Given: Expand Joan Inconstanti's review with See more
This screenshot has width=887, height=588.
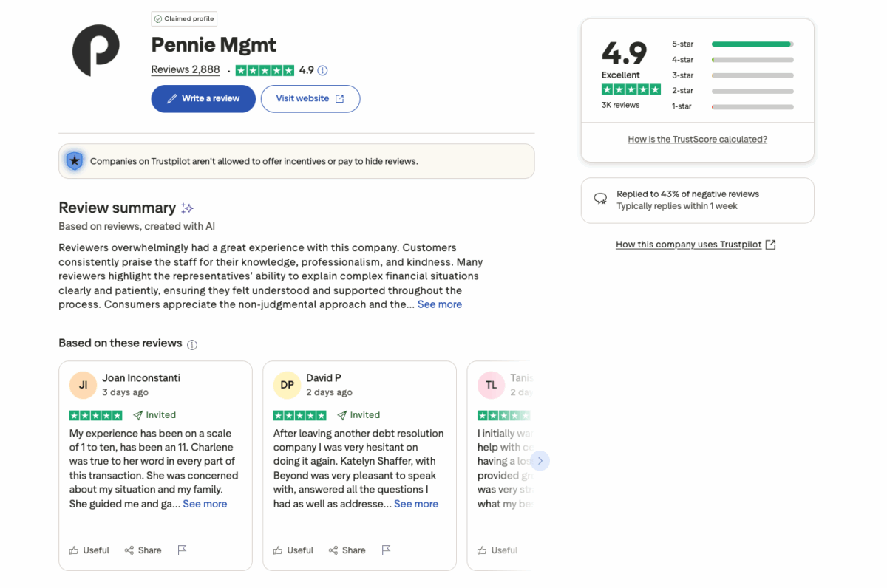Looking at the screenshot, I should (205, 504).
